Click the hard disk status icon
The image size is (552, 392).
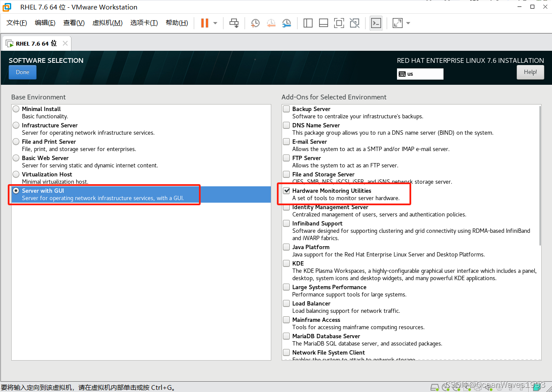435,387
